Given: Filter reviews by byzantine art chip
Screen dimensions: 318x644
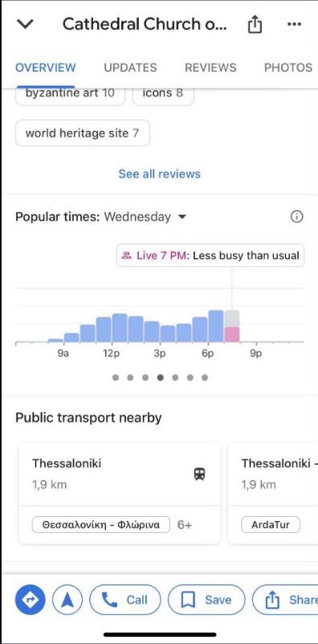Looking at the screenshot, I should (x=70, y=95).
